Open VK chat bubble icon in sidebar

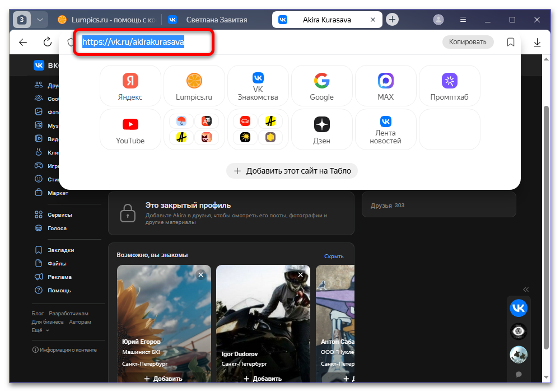519,375
